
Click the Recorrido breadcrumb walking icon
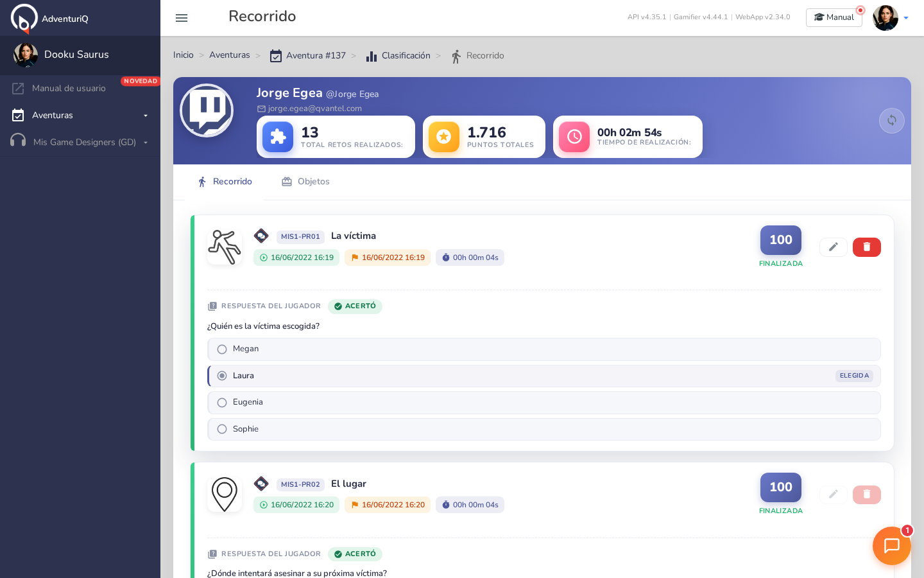point(456,57)
